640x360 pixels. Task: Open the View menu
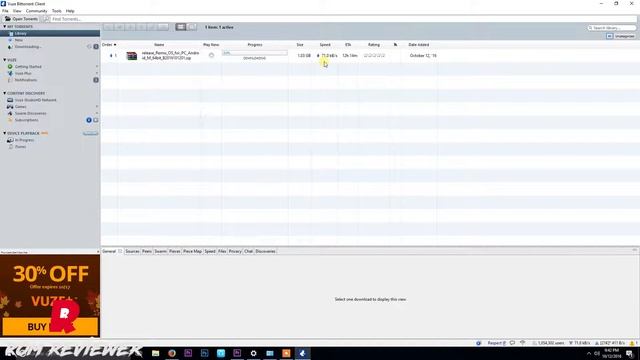coord(17,11)
